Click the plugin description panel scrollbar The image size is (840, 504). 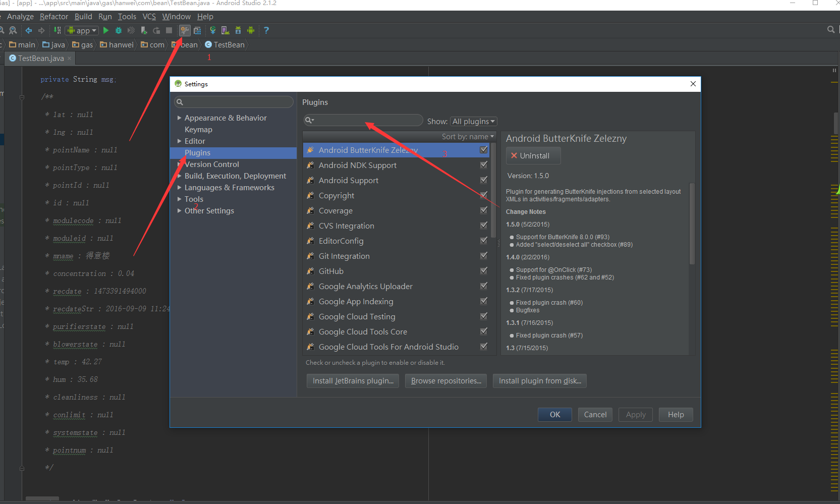(692, 223)
